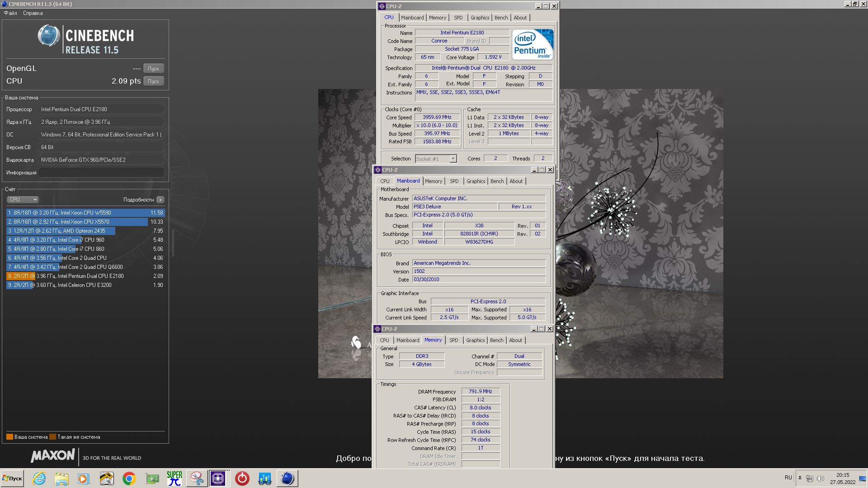This screenshot has width=868, height=488.
Task: Click the Информация input field
Action: [101, 173]
